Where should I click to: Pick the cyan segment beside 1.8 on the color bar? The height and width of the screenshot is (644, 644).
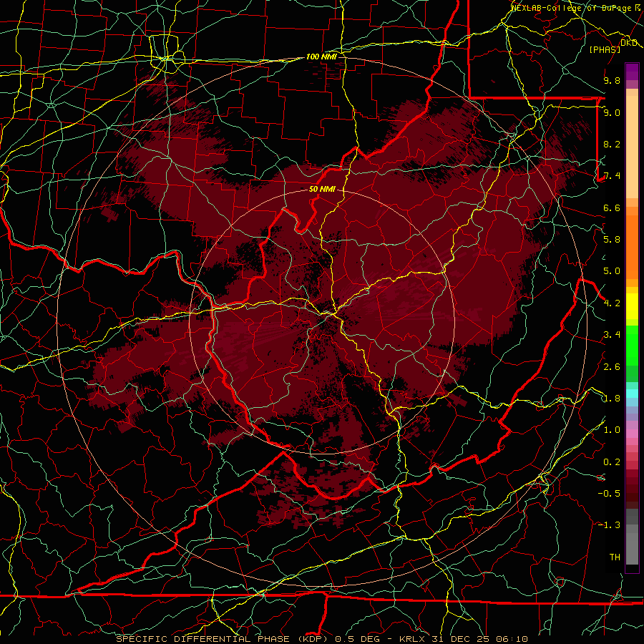632,393
